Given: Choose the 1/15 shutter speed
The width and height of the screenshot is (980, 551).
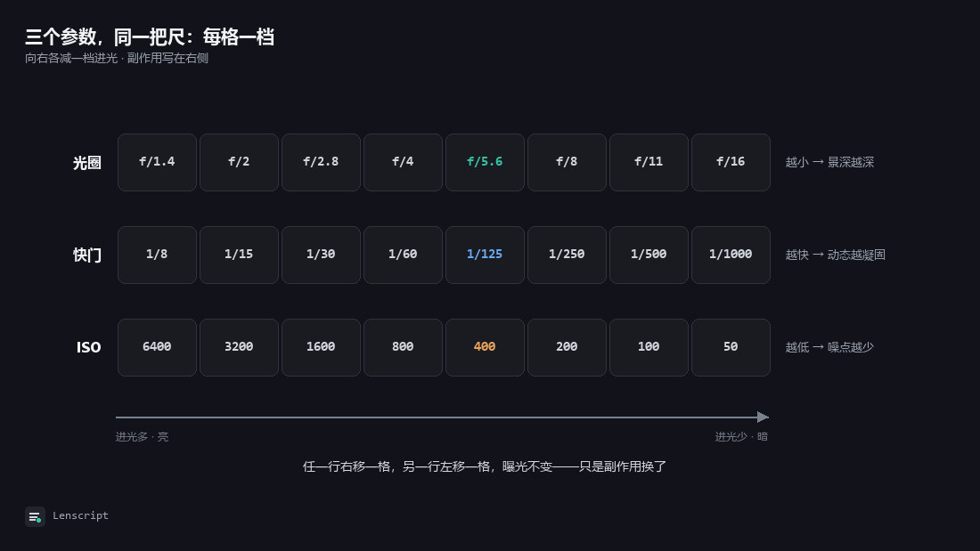Looking at the screenshot, I should [239, 255].
